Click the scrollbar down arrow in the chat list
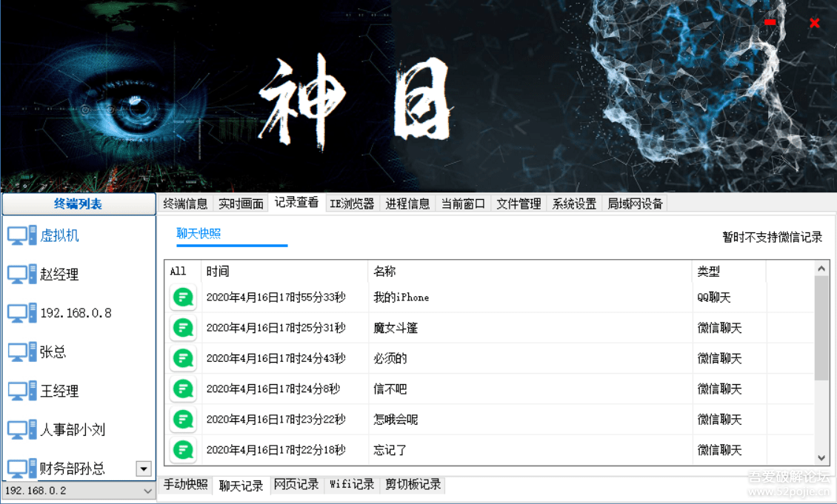 pyautogui.click(x=822, y=457)
